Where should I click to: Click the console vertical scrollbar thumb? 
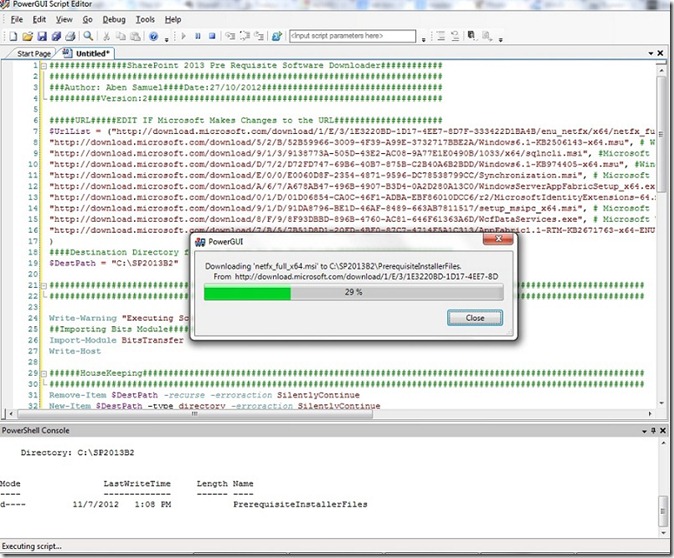(662, 511)
